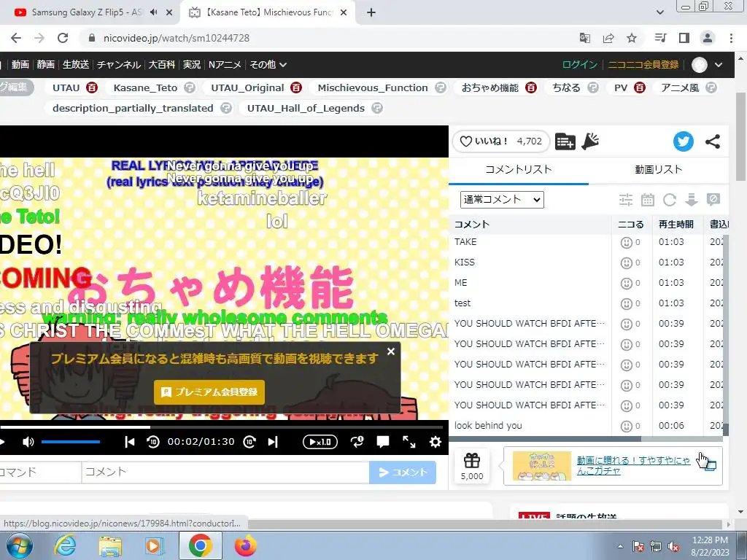Click the browser back arrow
The height and width of the screenshot is (560, 747).
click(16, 38)
